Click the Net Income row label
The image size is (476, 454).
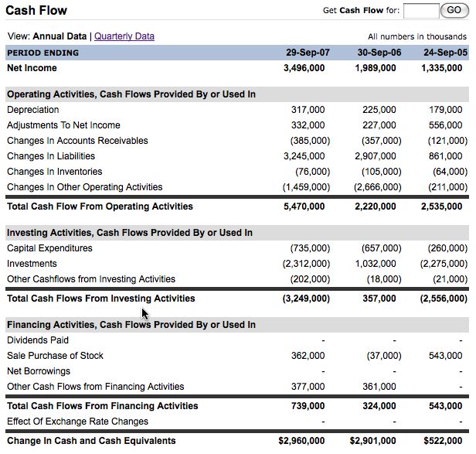pos(32,68)
